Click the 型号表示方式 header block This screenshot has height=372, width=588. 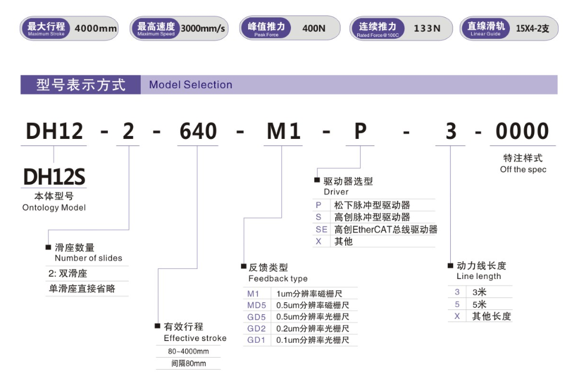pos(81,85)
